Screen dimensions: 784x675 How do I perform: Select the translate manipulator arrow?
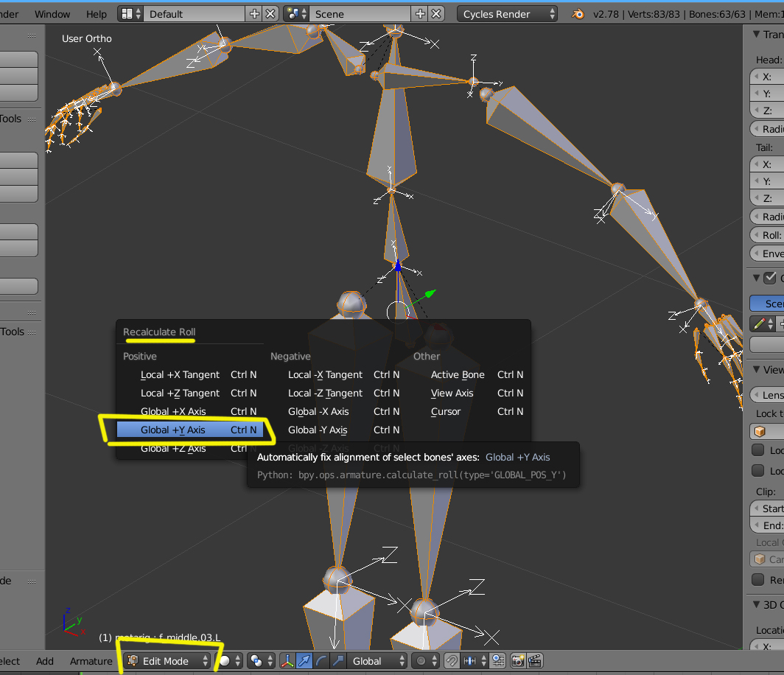(304, 661)
